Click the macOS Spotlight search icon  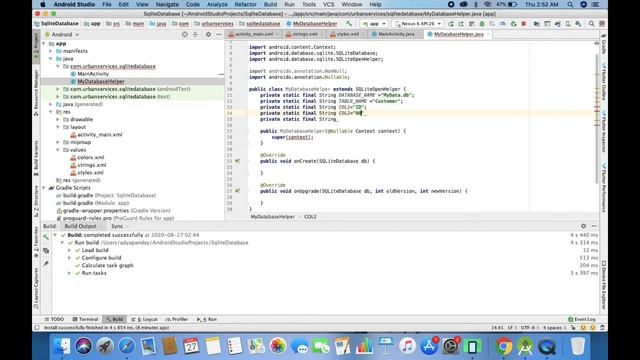click(x=570, y=4)
